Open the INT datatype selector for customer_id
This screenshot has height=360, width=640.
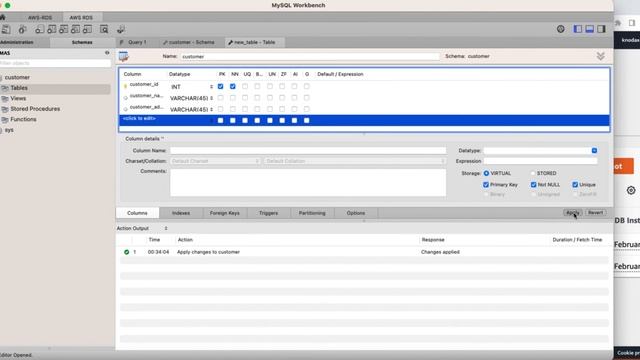pyautogui.click(x=211, y=87)
